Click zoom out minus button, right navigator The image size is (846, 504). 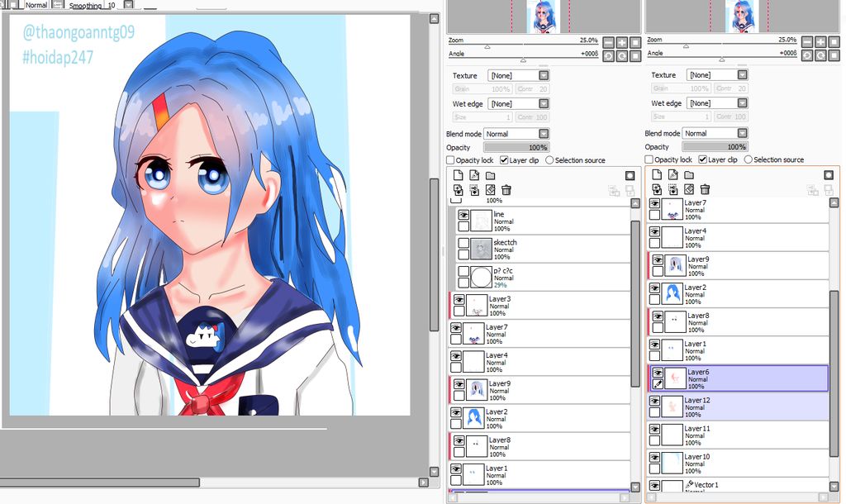(x=807, y=42)
